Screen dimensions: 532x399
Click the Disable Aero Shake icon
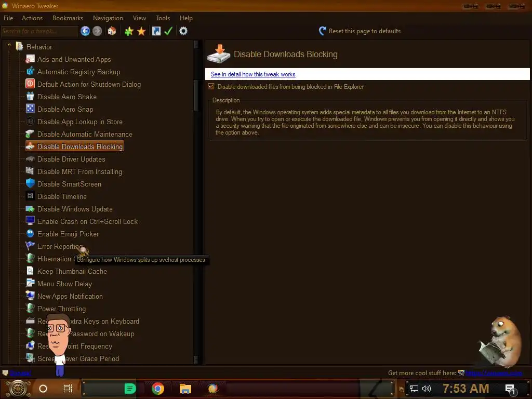click(30, 97)
